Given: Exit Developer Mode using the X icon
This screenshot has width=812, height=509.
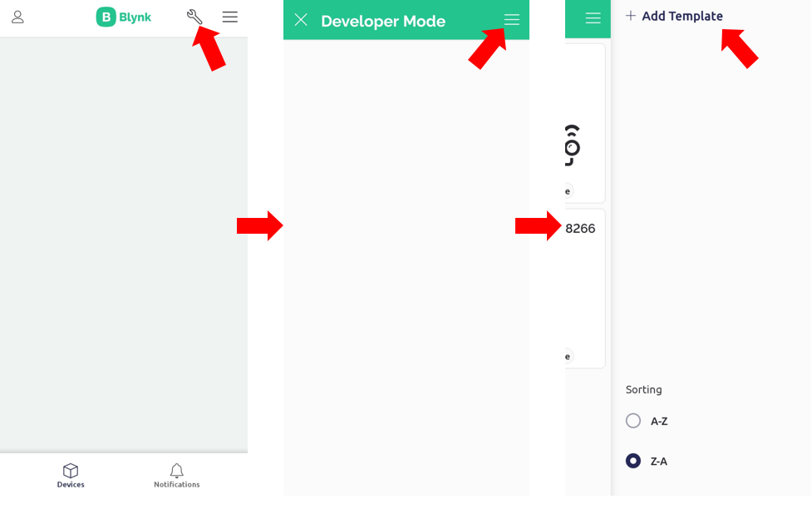Looking at the screenshot, I should pos(301,19).
